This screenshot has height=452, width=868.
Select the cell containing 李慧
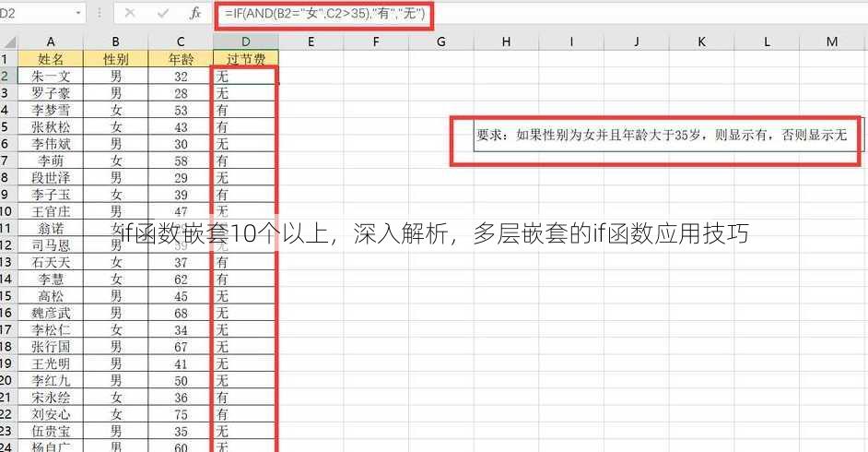tap(51, 279)
